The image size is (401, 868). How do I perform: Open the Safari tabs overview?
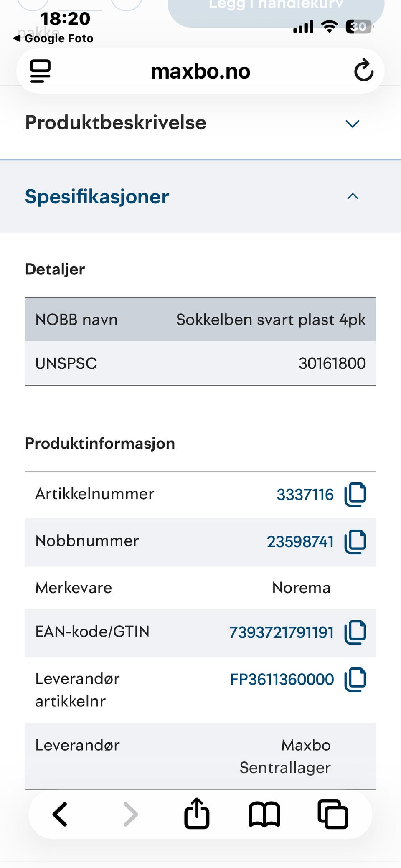pyautogui.click(x=332, y=814)
